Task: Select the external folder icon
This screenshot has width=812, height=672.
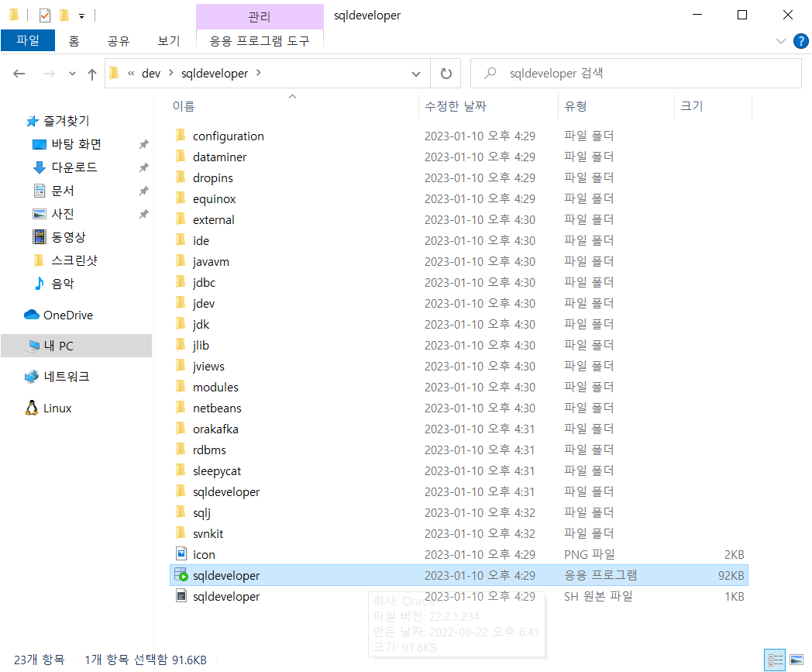Action: [181, 219]
